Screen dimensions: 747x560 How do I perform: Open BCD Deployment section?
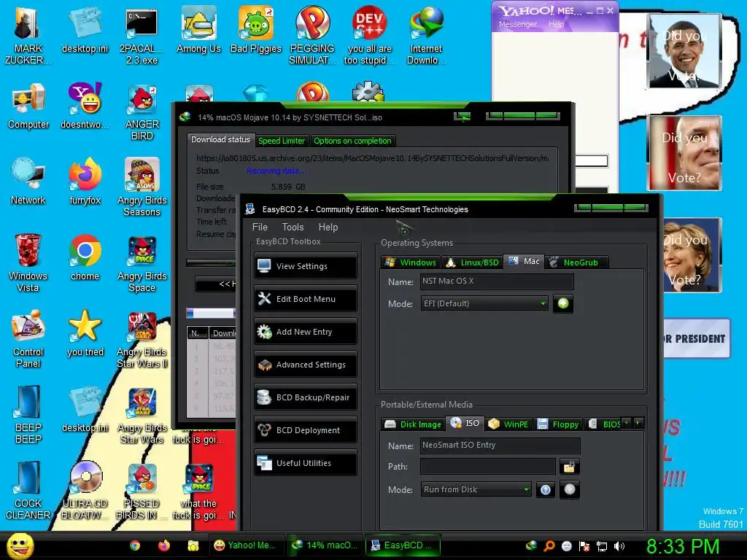point(306,430)
